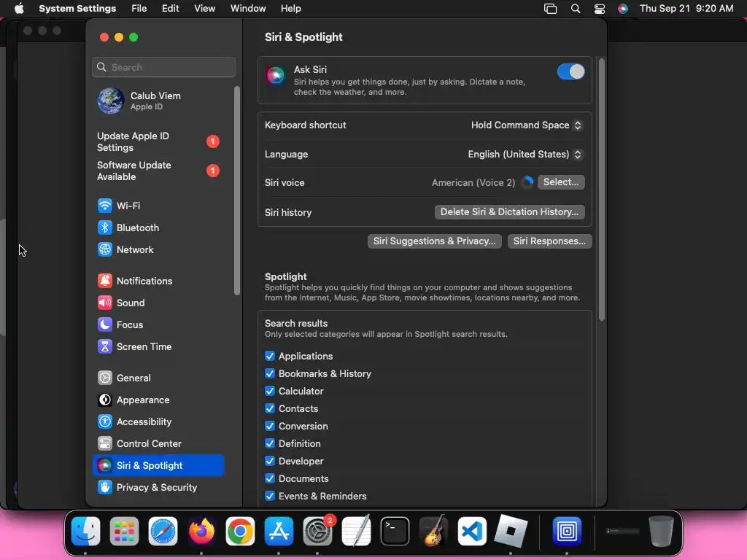Open Calub Viem Apple ID profile

pyautogui.click(x=158, y=101)
